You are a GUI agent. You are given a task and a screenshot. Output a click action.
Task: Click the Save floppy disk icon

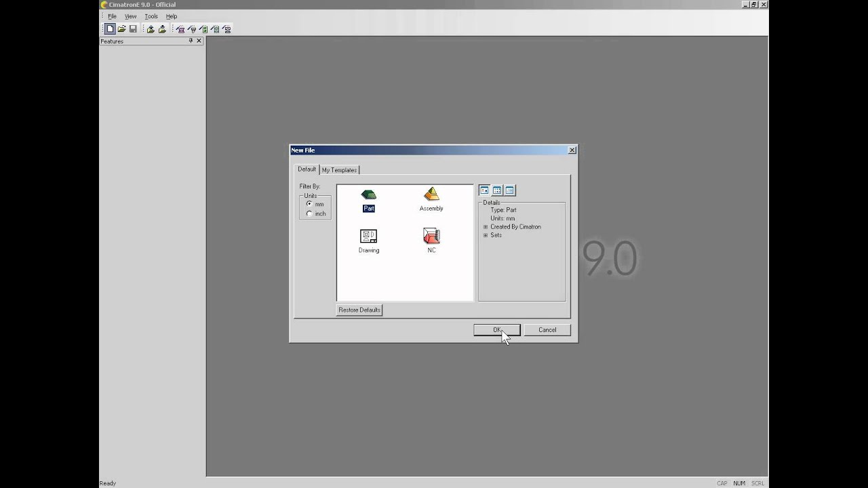(x=133, y=29)
